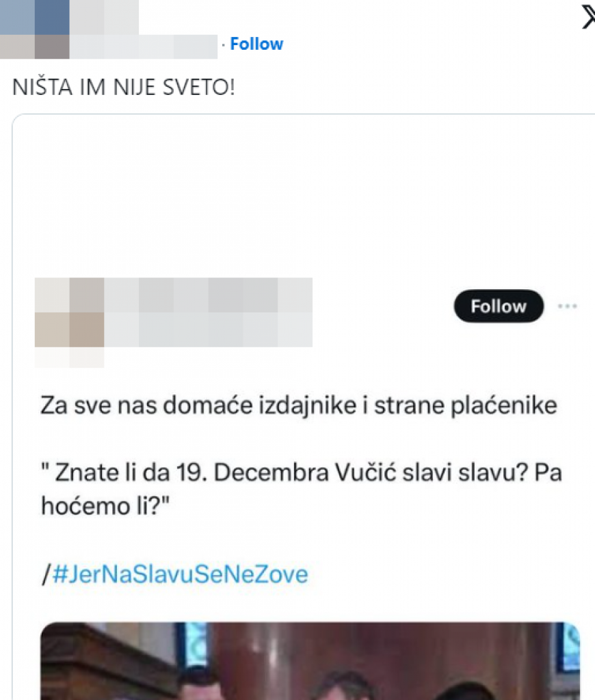Screen dimensions: 595x700
Task: Open the attached photo in quoted post
Action: pos(310,661)
